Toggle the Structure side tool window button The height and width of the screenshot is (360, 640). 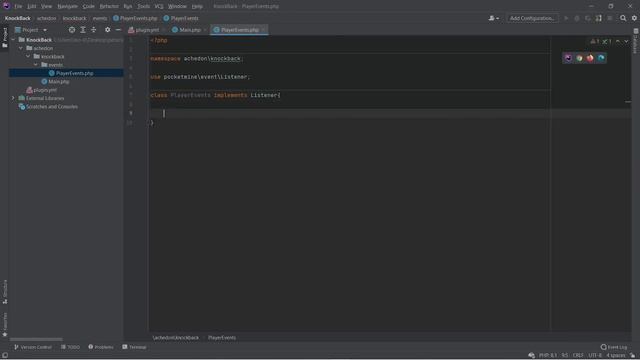pyautogui.click(x=4, y=291)
